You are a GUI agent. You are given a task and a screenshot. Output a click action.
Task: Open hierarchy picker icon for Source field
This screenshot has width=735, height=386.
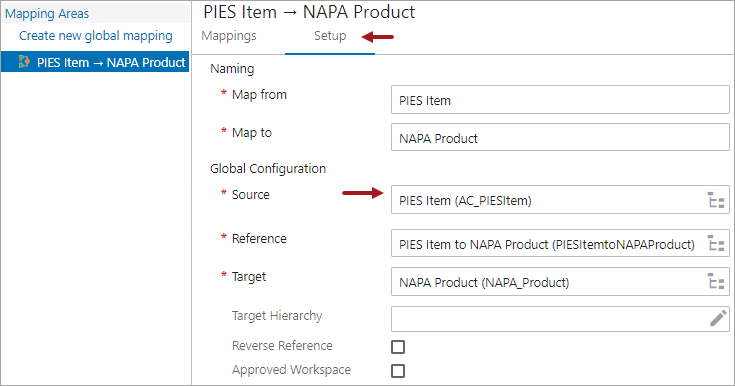point(716,200)
